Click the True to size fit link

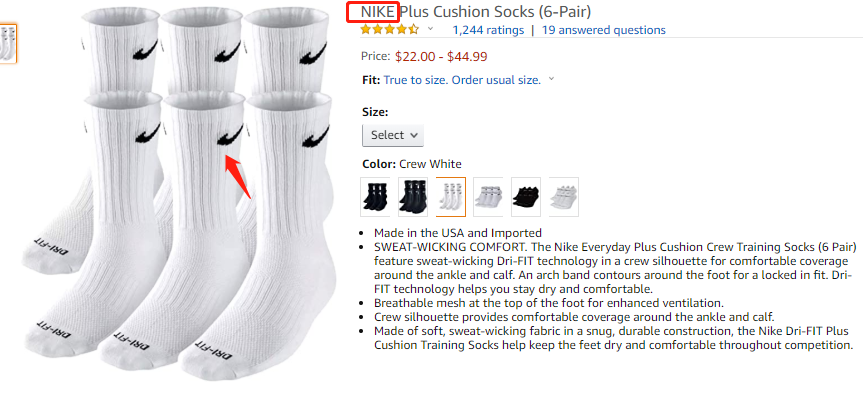pyautogui.click(x=462, y=80)
